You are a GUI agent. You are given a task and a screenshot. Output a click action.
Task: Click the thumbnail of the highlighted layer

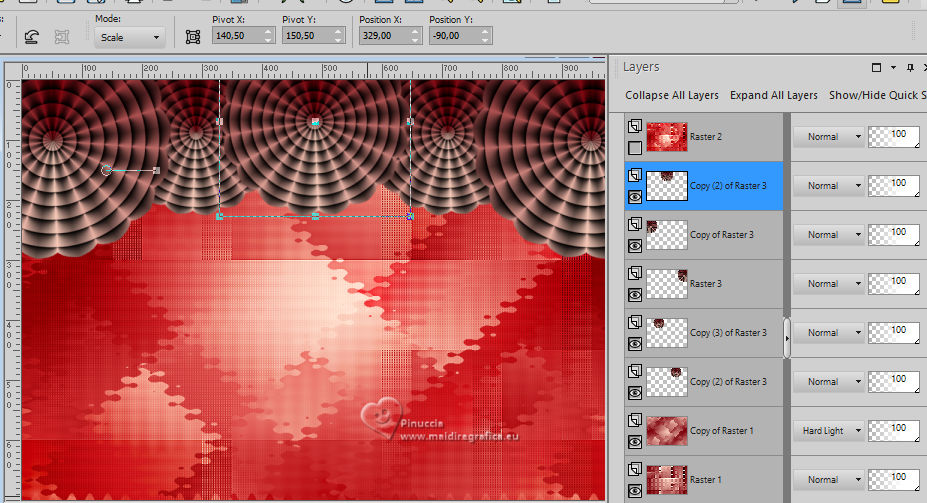tap(667, 186)
